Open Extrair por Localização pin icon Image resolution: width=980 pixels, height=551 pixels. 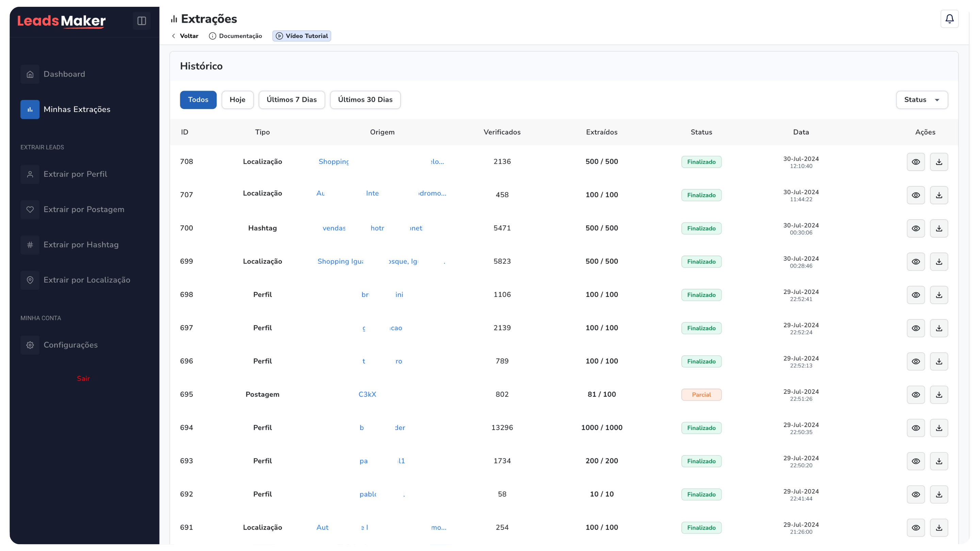coord(30,280)
